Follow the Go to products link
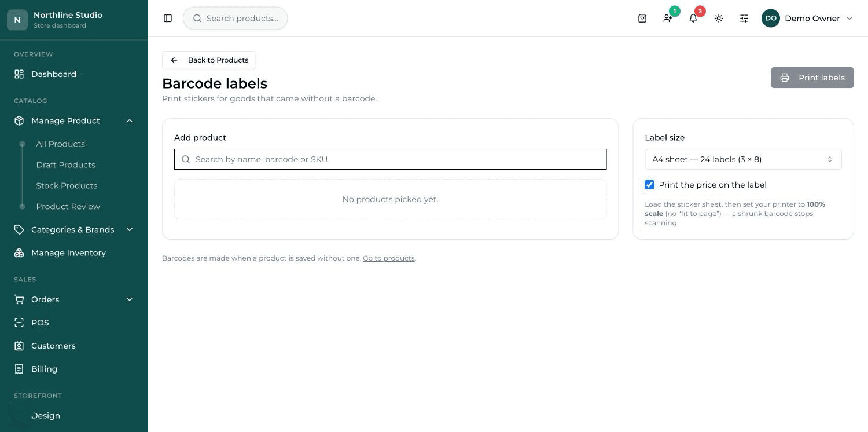This screenshot has height=432, width=868. [389, 258]
